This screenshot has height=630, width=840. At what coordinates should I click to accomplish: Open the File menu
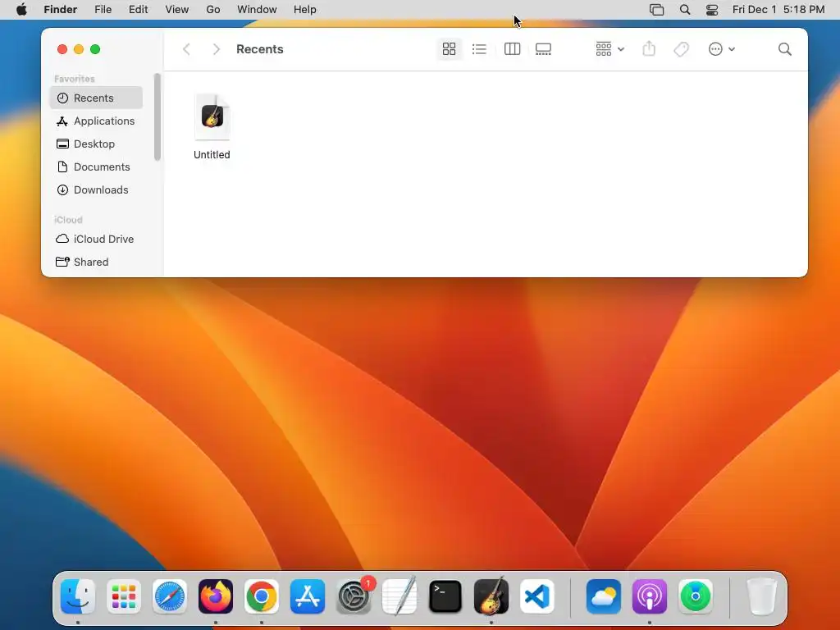click(x=103, y=10)
